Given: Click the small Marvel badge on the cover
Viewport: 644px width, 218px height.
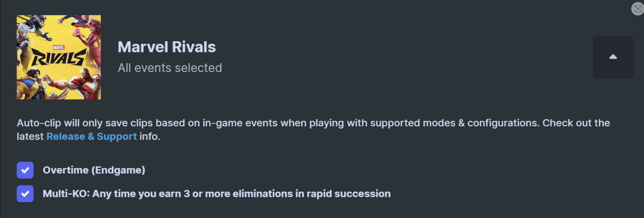Looking at the screenshot, I should 59,48.
